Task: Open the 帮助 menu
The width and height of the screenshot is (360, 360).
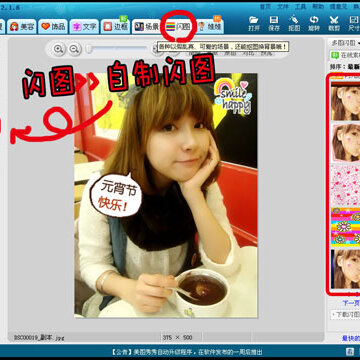Action: 318,6
